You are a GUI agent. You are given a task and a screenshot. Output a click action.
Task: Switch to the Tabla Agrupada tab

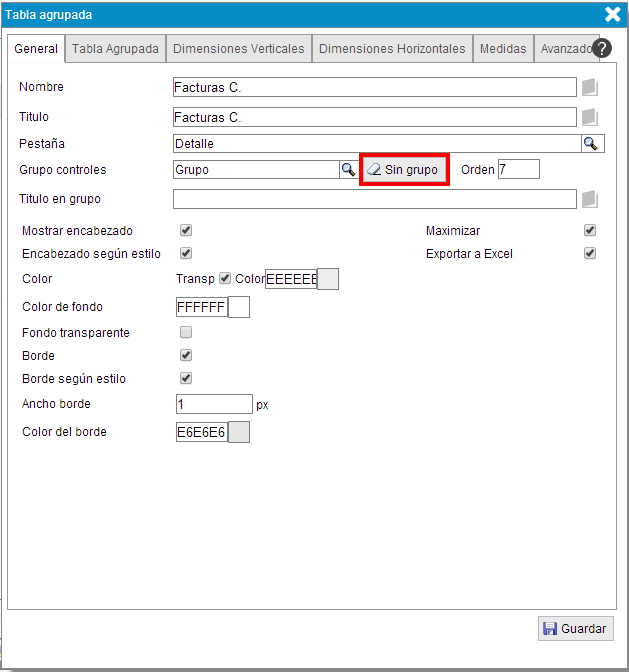coord(116,48)
